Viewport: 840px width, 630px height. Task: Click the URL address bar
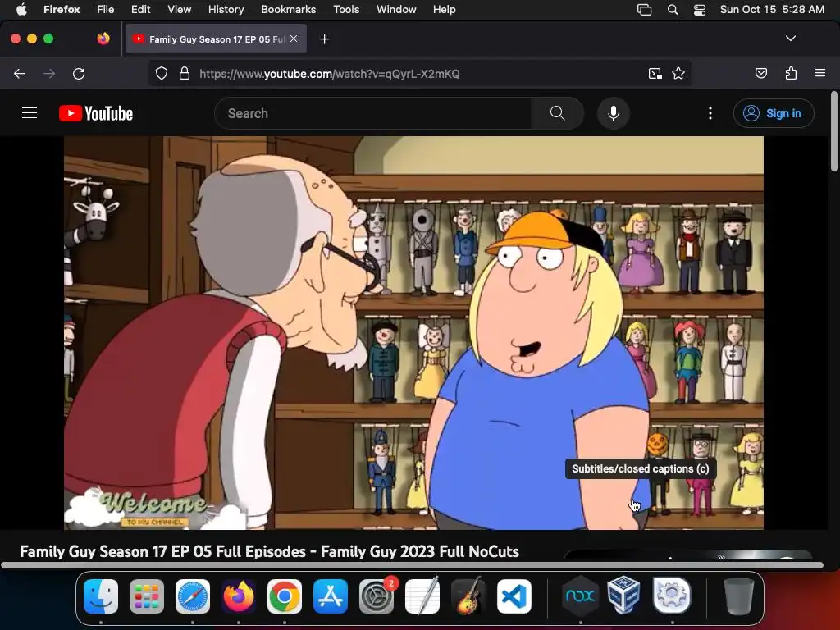click(x=419, y=73)
